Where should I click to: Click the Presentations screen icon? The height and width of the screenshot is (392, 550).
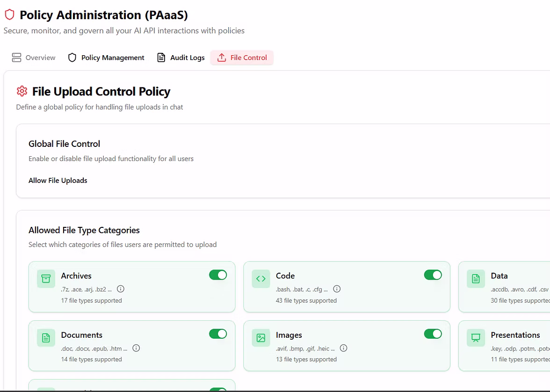[x=476, y=338]
